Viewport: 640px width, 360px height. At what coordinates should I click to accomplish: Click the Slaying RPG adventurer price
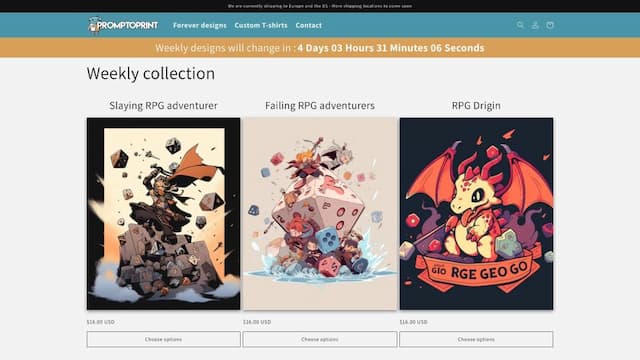[x=100, y=322]
